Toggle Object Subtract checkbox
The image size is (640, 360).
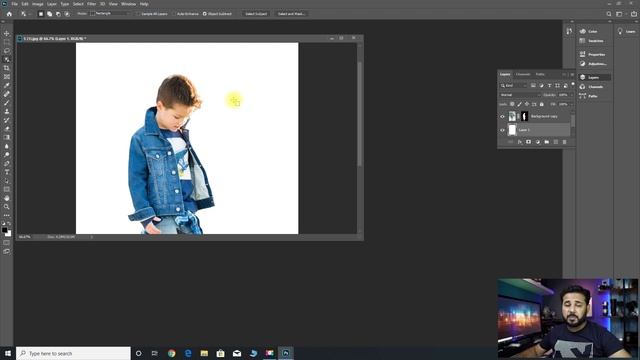coord(205,14)
